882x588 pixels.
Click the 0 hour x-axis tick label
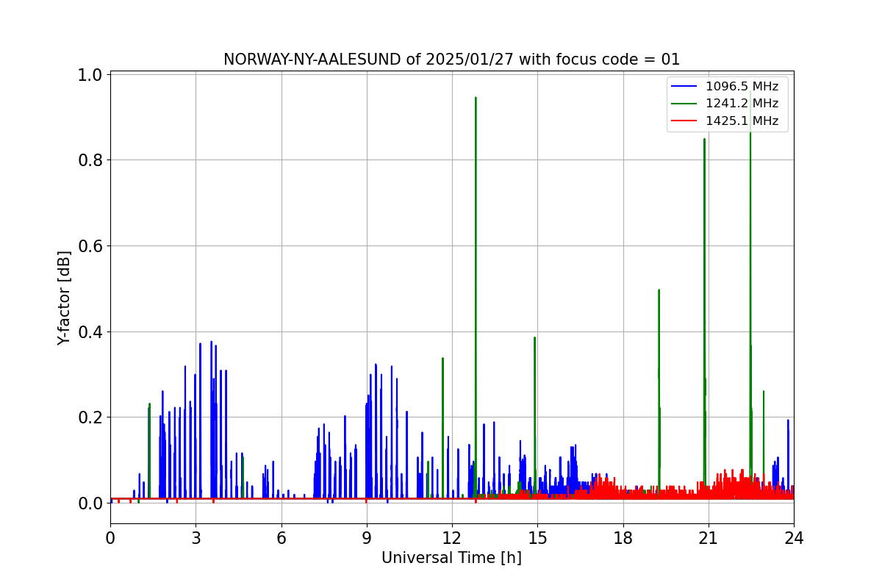point(110,537)
